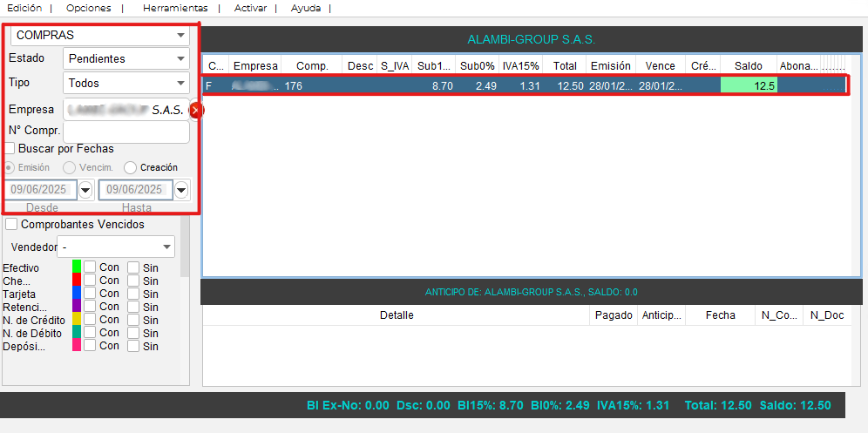Check the Comprobantes Vencidos checkbox
868x433 pixels.
point(11,225)
